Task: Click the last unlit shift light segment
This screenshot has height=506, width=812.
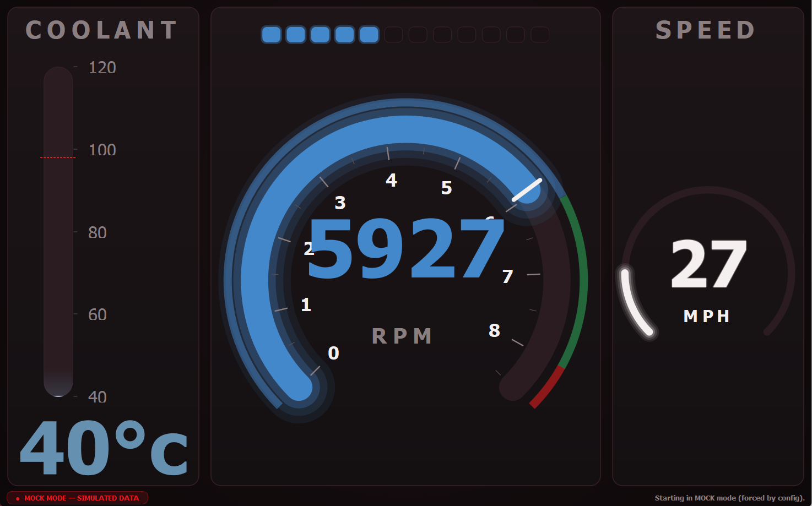Action: (x=540, y=35)
